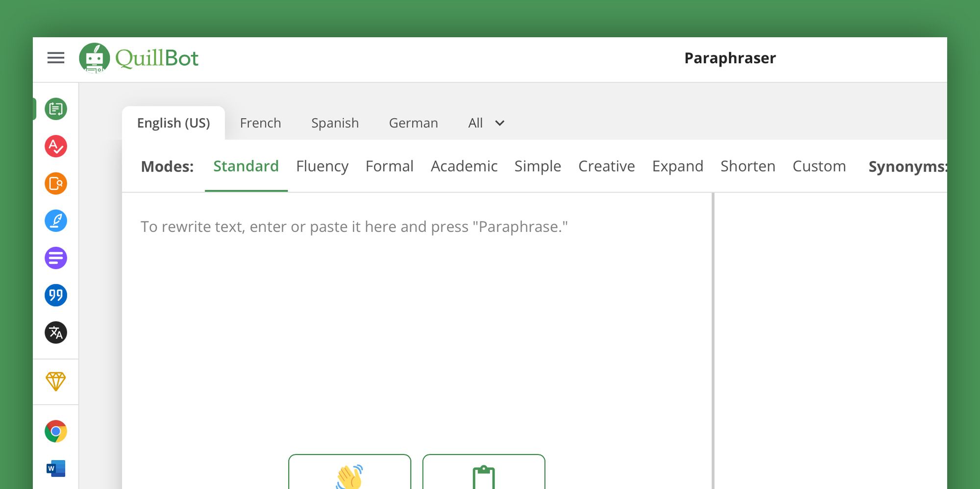Viewport: 980px width, 489px height.
Task: Click the QuillBot logo
Action: (139, 58)
